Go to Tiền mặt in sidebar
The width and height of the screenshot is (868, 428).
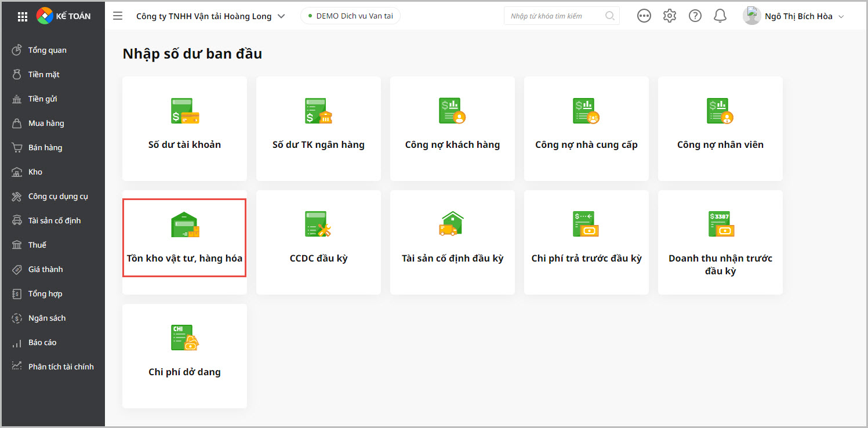[x=43, y=75]
